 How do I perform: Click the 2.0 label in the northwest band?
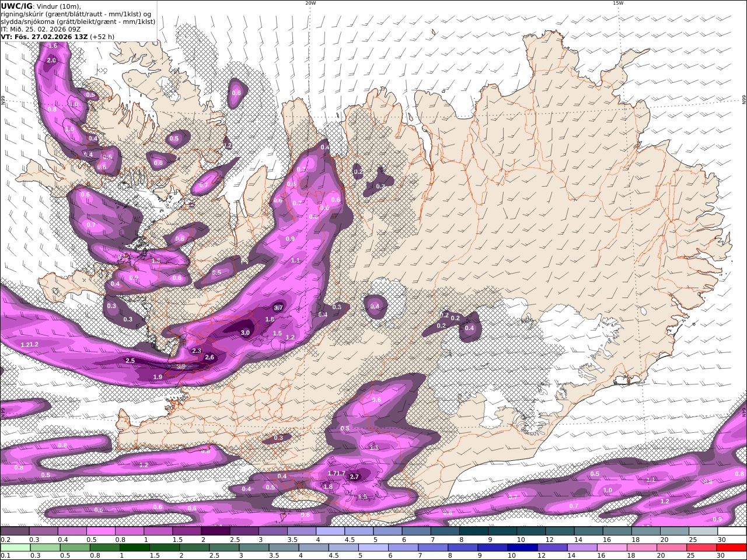[x=51, y=60]
